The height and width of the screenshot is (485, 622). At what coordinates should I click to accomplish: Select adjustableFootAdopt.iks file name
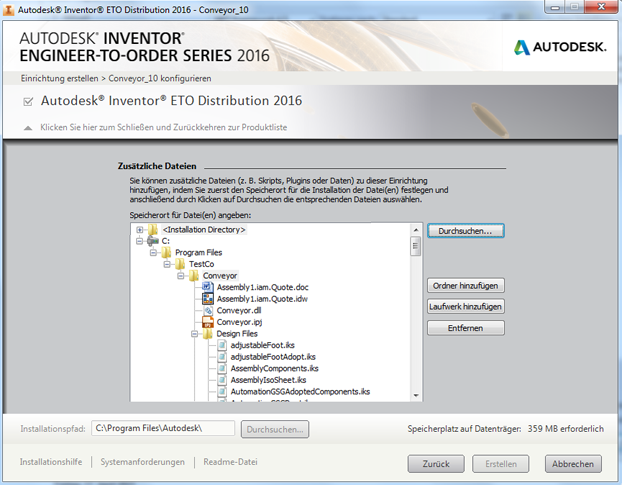click(273, 357)
